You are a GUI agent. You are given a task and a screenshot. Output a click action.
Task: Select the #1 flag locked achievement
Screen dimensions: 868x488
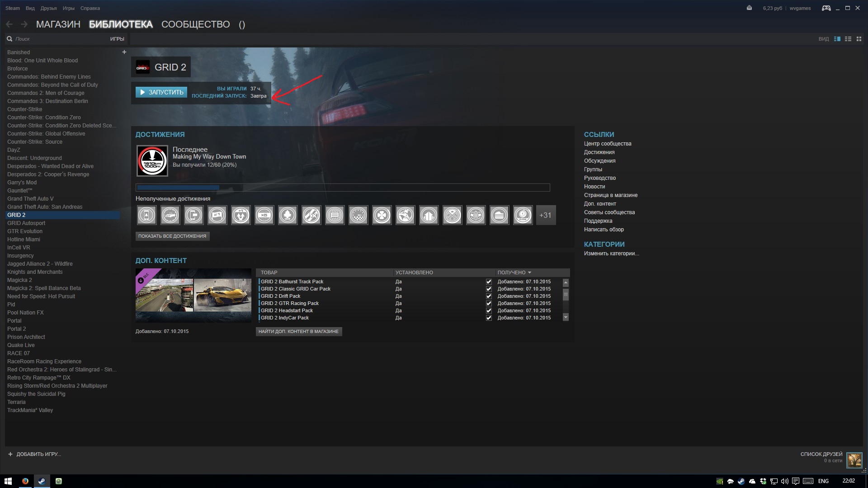pyautogui.click(x=217, y=215)
